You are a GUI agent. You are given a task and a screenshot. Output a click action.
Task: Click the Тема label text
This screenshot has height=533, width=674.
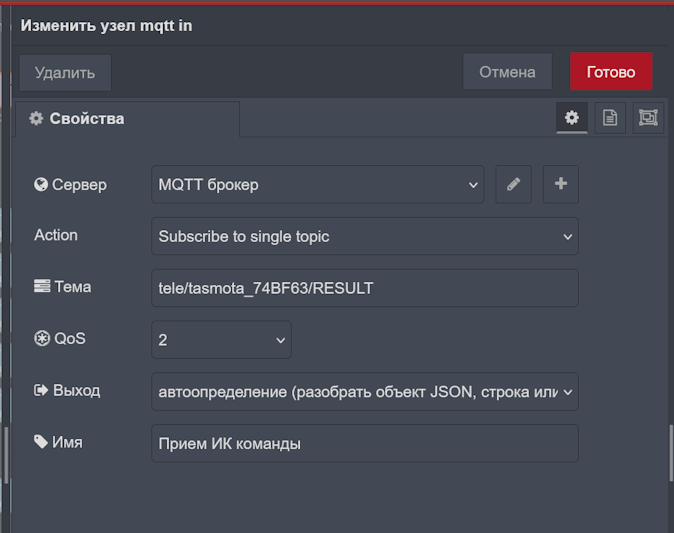pos(72,287)
